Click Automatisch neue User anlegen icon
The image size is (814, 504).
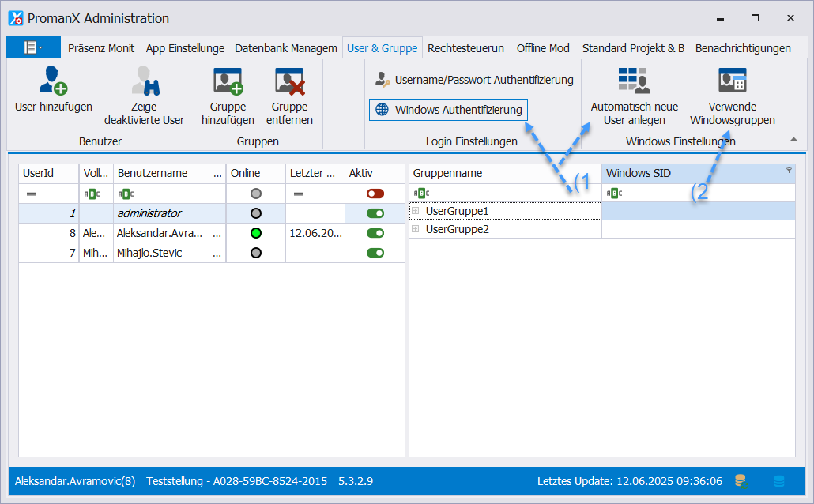click(635, 81)
